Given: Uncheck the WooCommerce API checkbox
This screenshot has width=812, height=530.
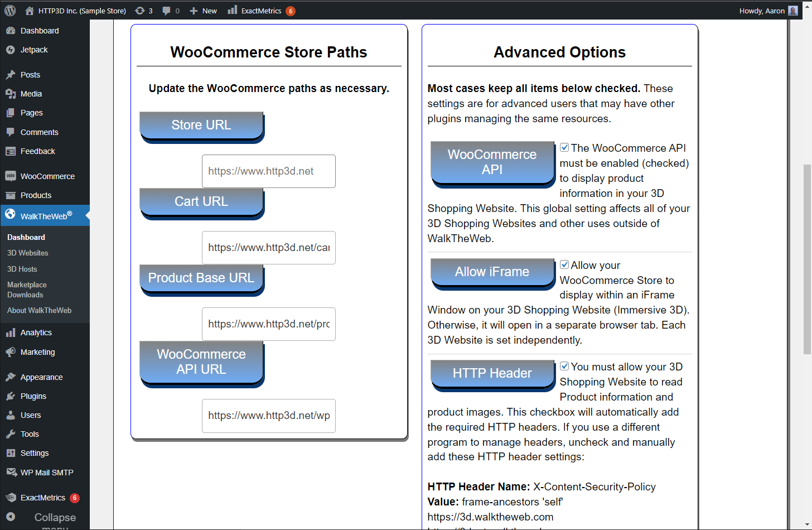Looking at the screenshot, I should 564,147.
